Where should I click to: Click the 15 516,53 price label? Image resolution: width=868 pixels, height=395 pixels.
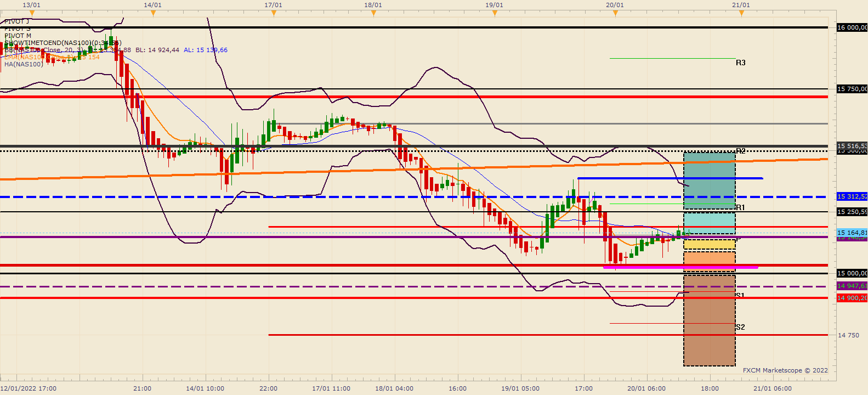click(852, 146)
